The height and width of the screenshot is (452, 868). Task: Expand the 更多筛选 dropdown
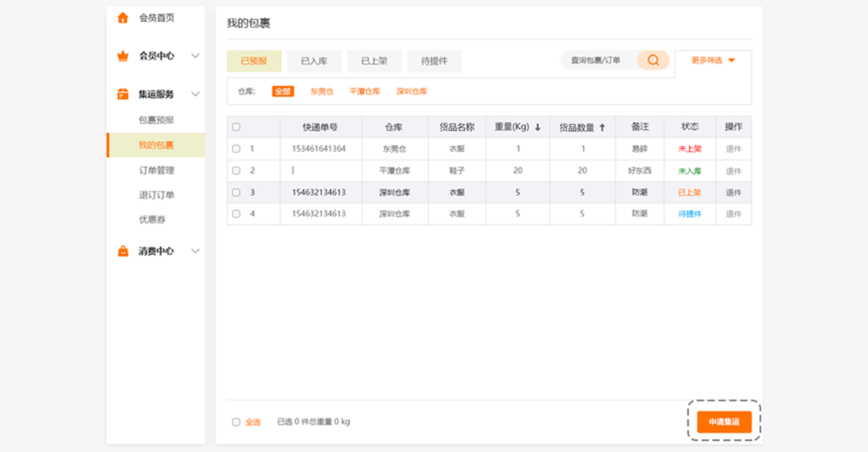coord(731,61)
